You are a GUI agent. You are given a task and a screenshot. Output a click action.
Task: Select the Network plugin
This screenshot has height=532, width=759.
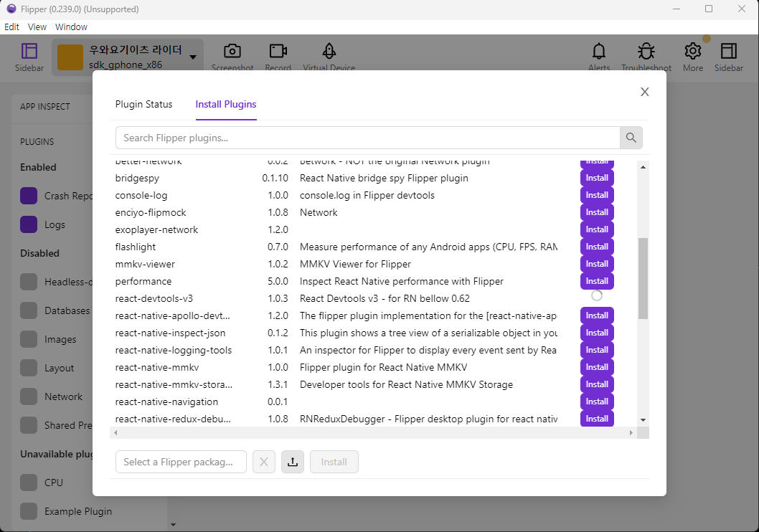coord(52,396)
